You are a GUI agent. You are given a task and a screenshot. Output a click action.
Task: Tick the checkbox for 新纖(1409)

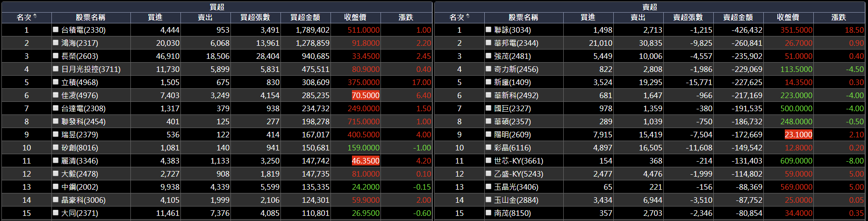tap(488, 82)
